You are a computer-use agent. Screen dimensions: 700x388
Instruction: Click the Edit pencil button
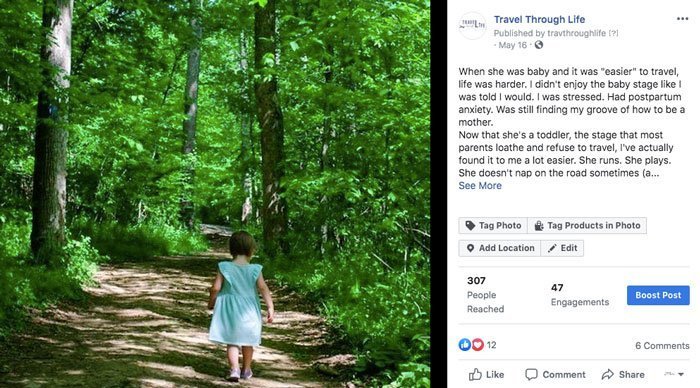[562, 248]
